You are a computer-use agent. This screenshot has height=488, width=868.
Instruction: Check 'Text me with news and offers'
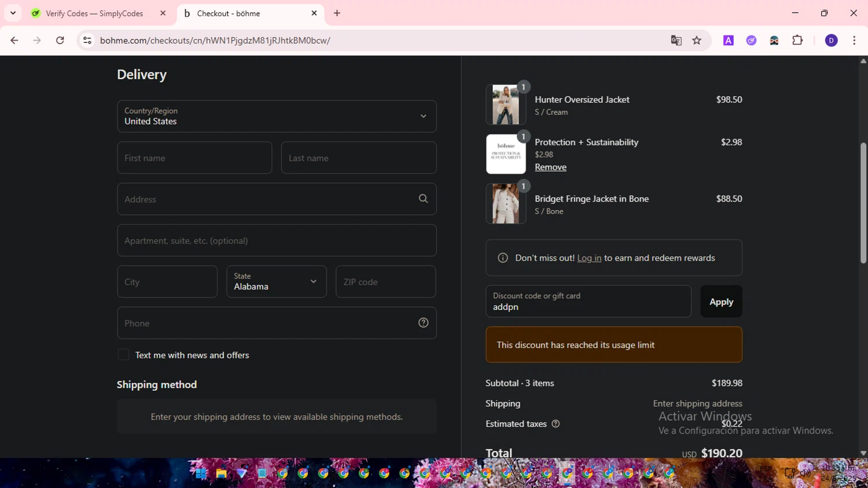pyautogui.click(x=123, y=355)
